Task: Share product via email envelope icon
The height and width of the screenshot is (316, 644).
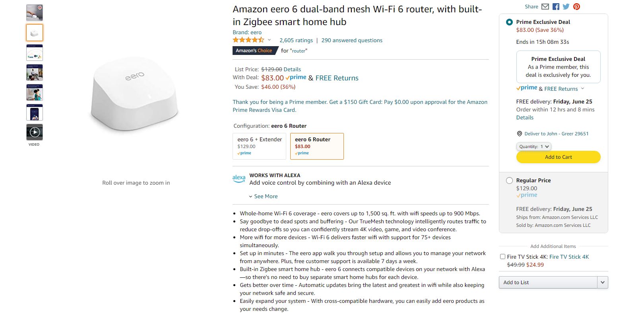Action: coord(545,6)
